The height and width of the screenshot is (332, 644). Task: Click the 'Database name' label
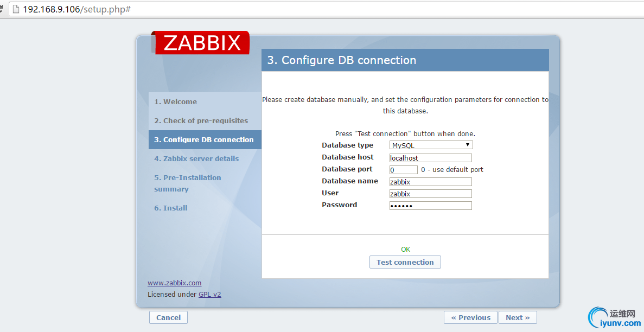[350, 181]
